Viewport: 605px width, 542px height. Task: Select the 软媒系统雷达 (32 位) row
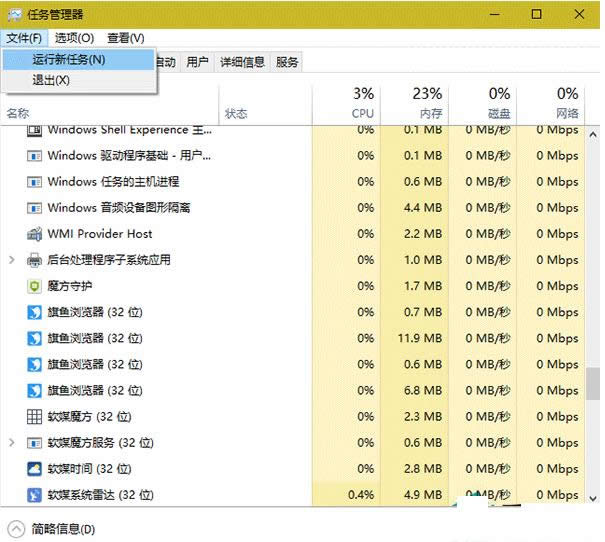(293, 495)
